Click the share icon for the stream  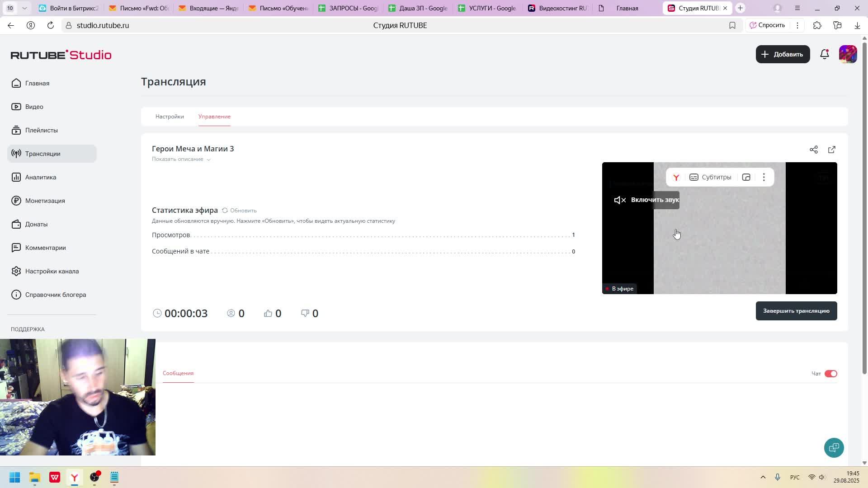coord(813,150)
